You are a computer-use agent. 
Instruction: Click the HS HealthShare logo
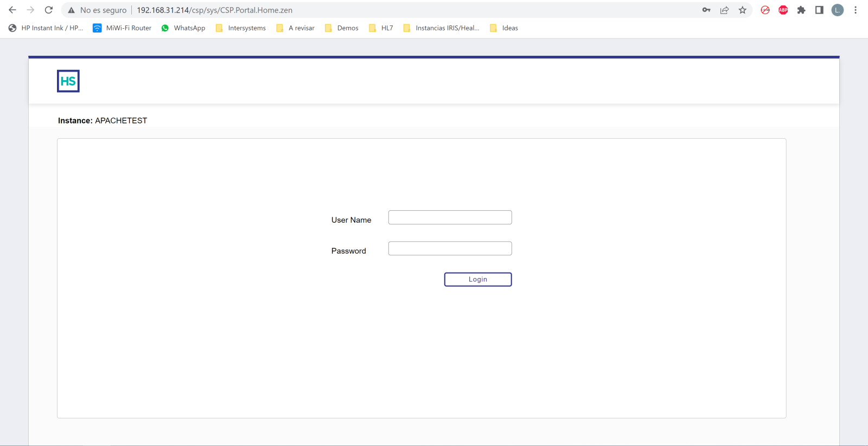68,81
